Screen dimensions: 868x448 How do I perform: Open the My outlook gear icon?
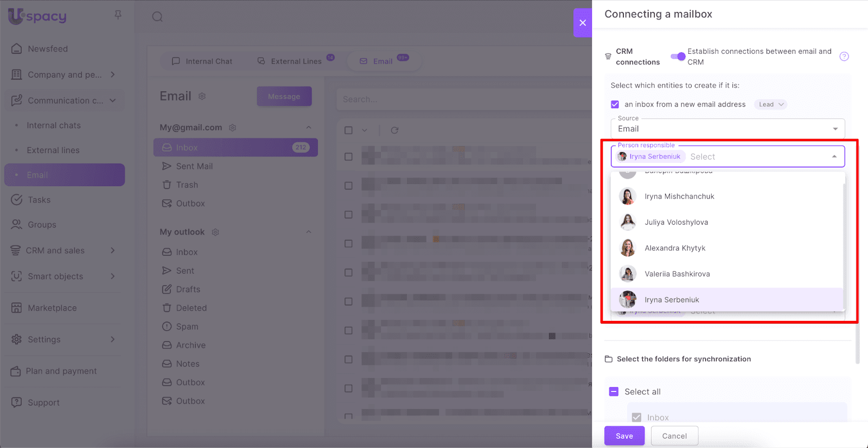[215, 232]
